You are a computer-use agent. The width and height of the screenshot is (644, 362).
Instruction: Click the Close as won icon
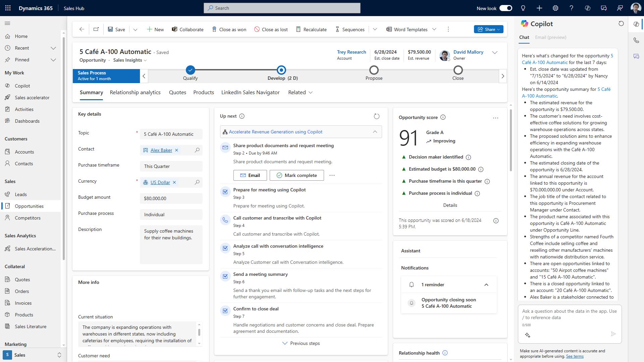(x=214, y=29)
